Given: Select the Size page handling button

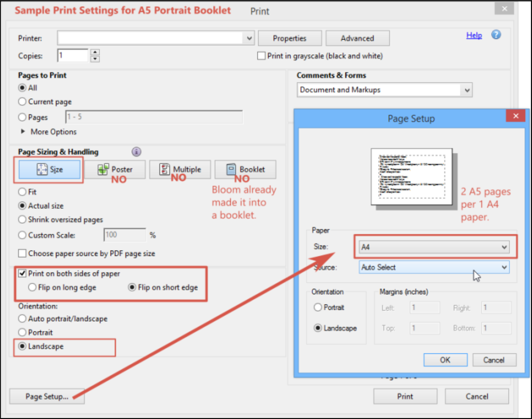Looking at the screenshot, I should coord(50,170).
